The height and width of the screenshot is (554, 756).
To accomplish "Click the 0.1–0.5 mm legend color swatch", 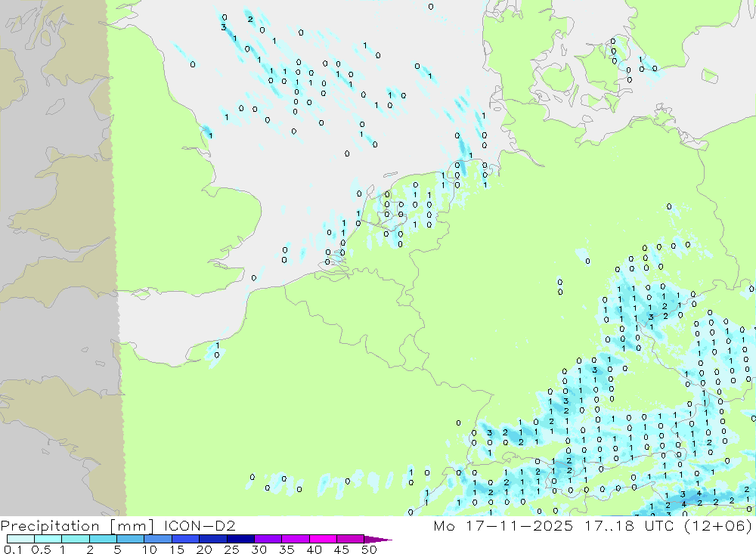I will pyautogui.click(x=20, y=539).
